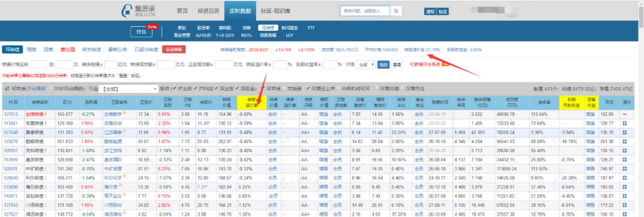The image size is (644, 217).
Task: Open the REITs data section
Action: pyautogui.click(x=246, y=35)
